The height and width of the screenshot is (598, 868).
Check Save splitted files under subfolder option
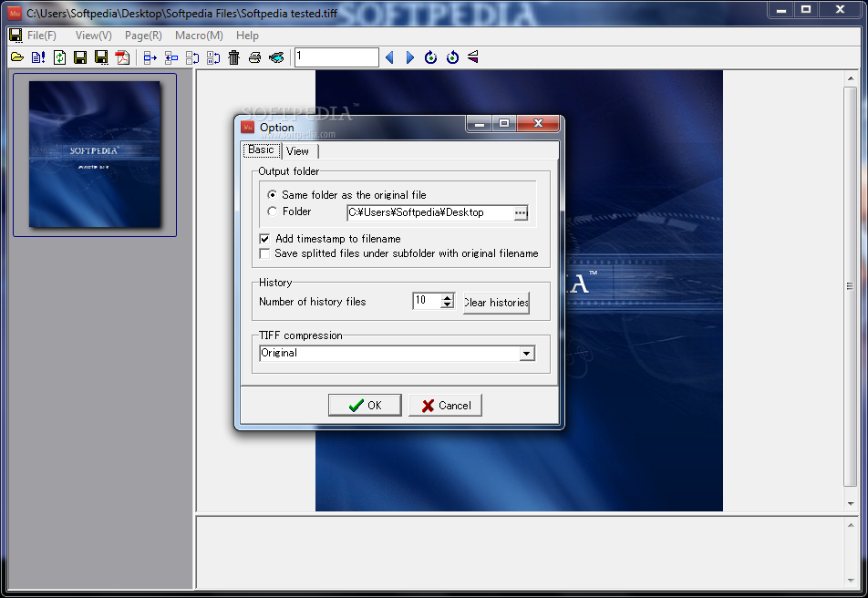tap(264, 253)
